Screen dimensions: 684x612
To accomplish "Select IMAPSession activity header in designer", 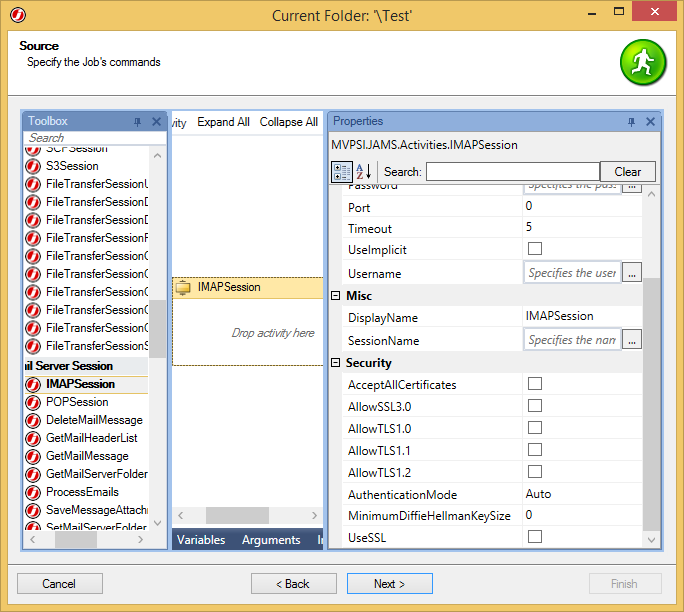I will pyautogui.click(x=248, y=287).
